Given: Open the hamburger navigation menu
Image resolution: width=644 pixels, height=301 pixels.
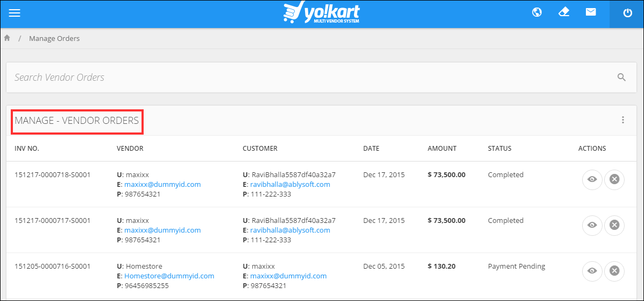Looking at the screenshot, I should point(15,13).
